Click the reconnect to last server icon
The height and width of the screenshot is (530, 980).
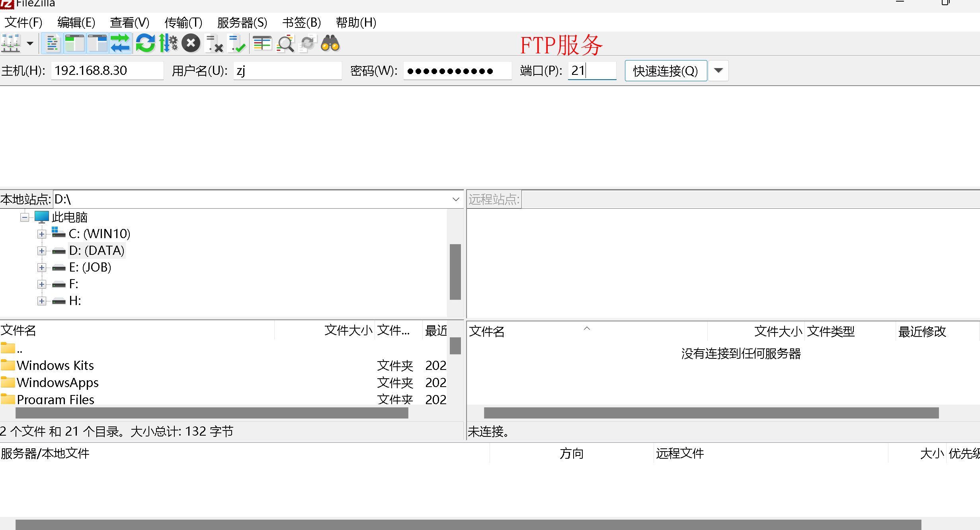[x=237, y=43]
